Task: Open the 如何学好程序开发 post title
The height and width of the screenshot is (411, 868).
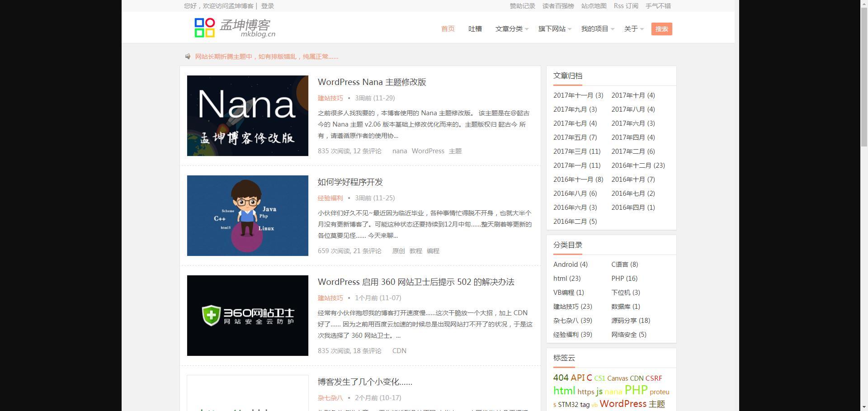Action: click(x=350, y=182)
